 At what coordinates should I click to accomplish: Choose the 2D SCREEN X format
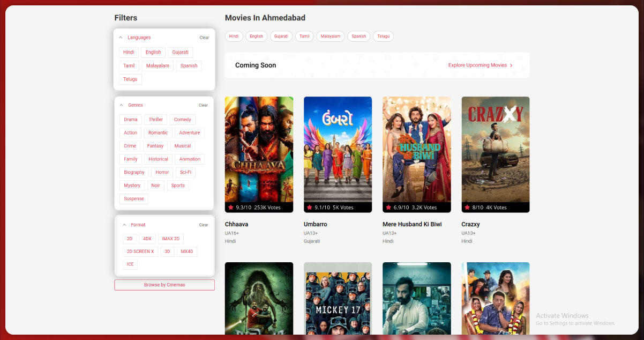pos(140,252)
